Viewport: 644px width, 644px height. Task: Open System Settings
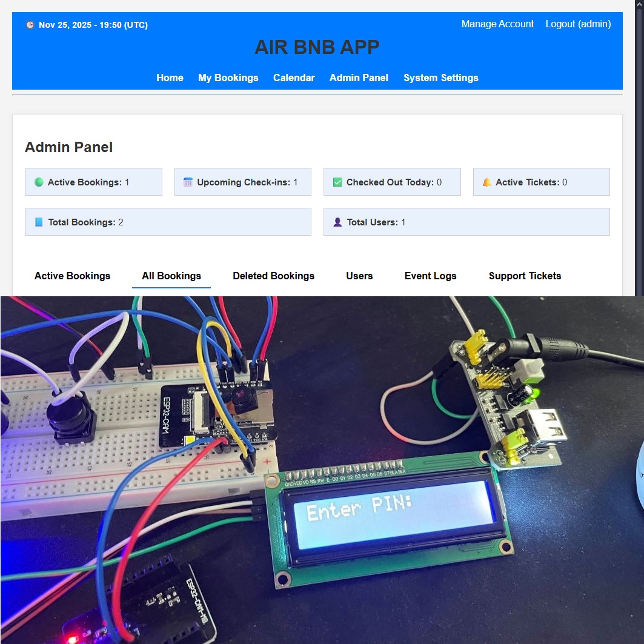(x=440, y=78)
